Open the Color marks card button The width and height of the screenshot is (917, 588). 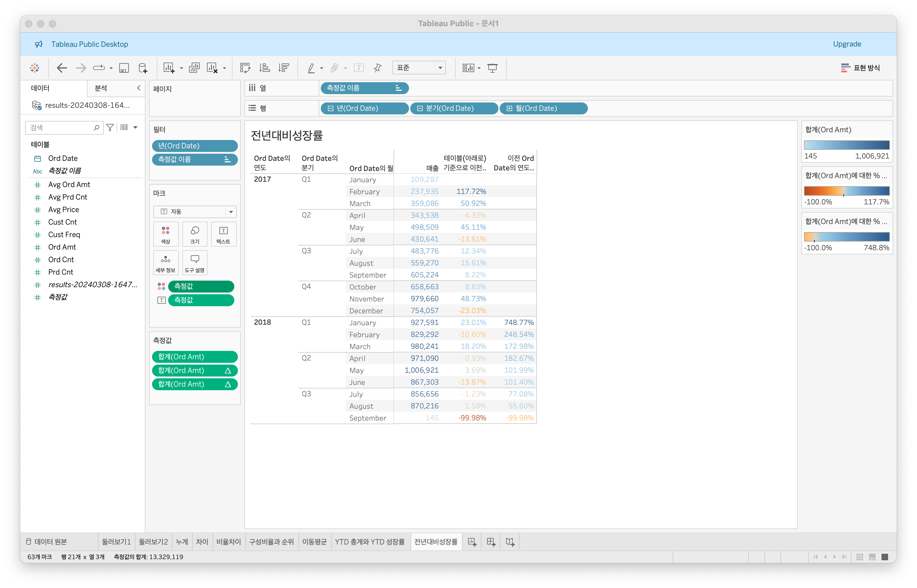tap(165, 234)
